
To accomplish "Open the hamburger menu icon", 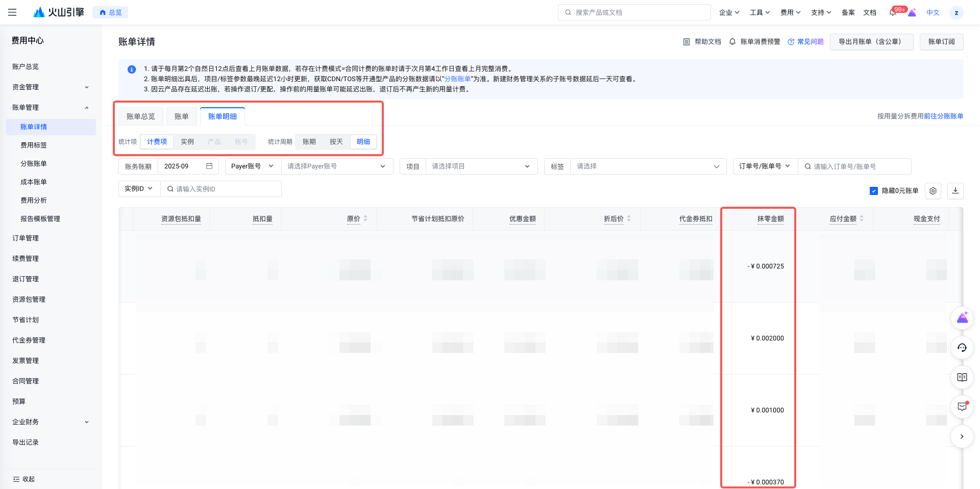I will [12, 12].
